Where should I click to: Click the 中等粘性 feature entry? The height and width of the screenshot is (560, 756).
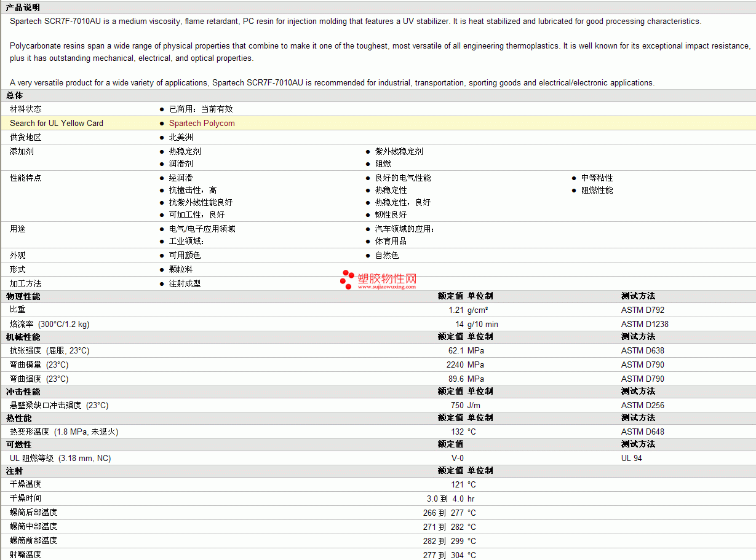[x=597, y=178]
